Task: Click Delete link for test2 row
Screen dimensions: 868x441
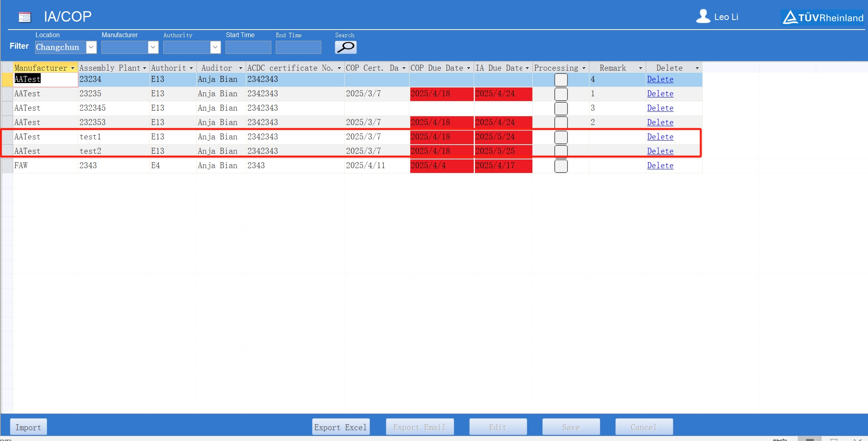Action: [x=660, y=151]
